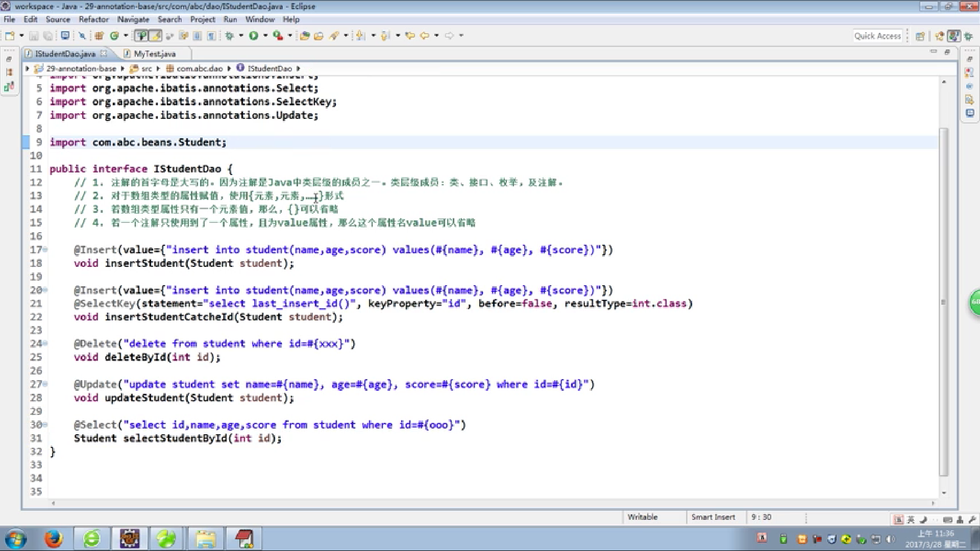
Task: Open the Source menu
Action: pos(58,19)
